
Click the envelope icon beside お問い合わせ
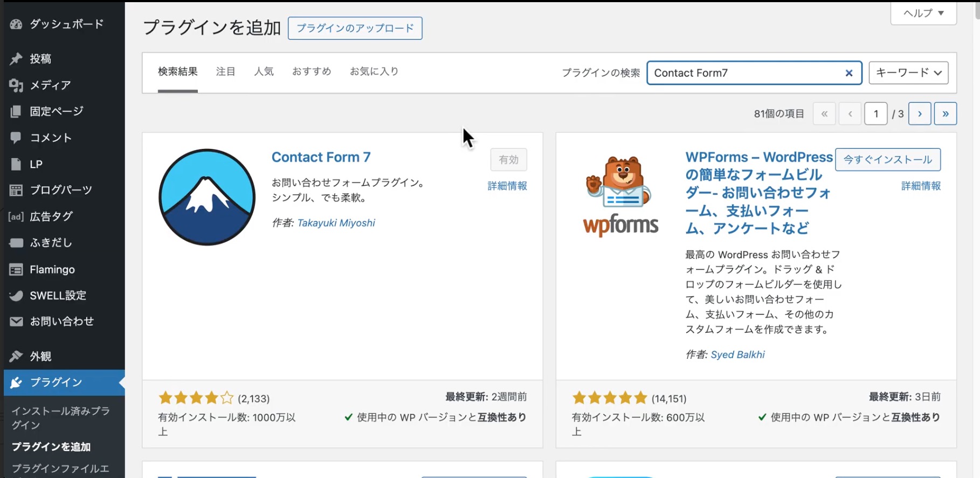(16, 322)
